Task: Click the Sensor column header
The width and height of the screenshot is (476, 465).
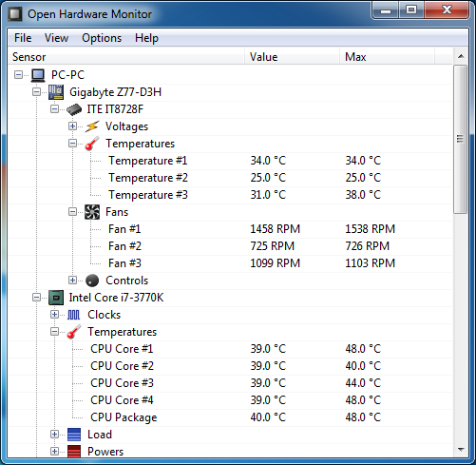Action: click(x=126, y=57)
